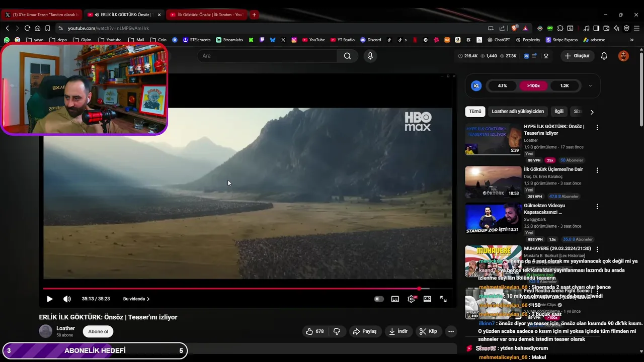Open Brave Shields lion icon
This screenshot has width=644, height=362.
pyautogui.click(x=514, y=28)
